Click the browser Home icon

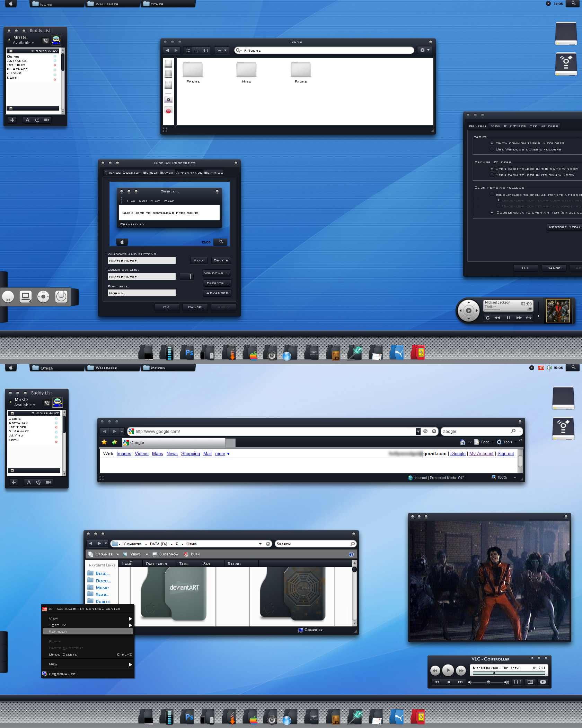click(462, 442)
